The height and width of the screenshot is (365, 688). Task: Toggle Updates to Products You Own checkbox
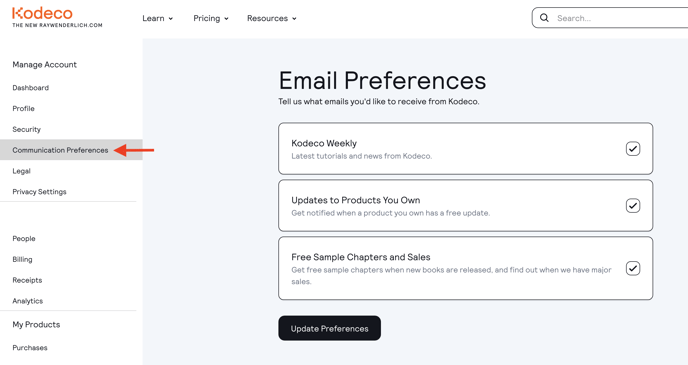point(633,205)
